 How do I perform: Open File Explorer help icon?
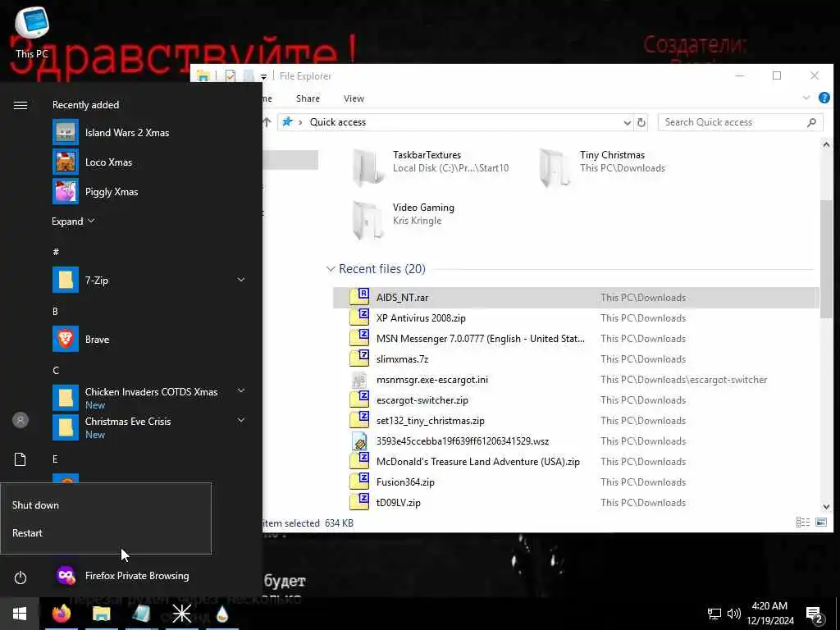824,98
